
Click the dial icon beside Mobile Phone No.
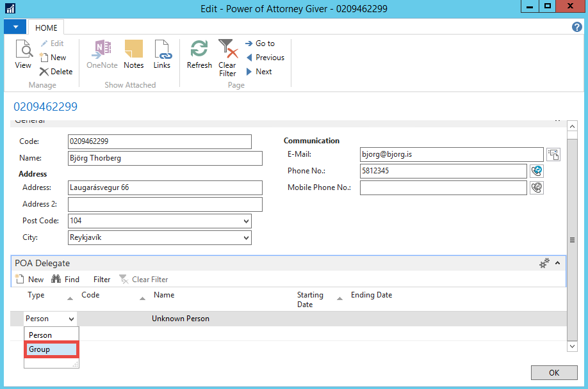(537, 187)
